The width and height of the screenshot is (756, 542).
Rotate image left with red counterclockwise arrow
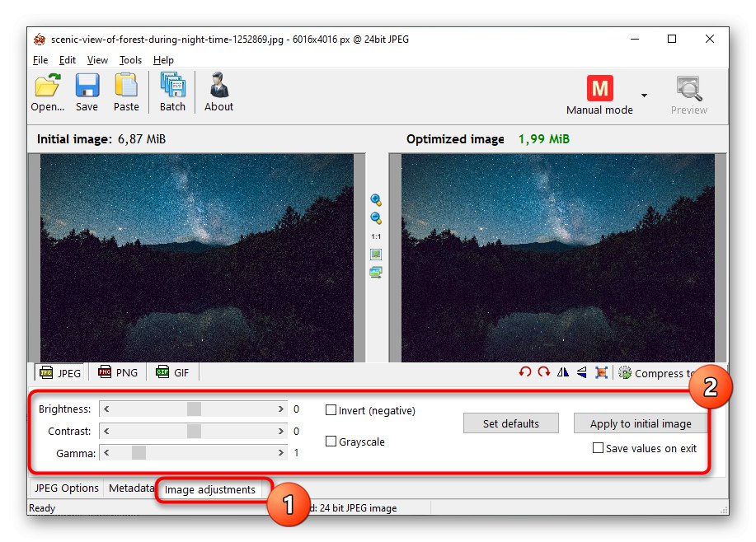tap(525, 372)
